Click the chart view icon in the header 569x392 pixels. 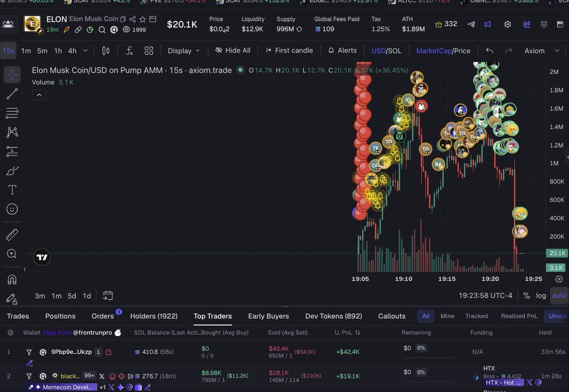coord(527,24)
